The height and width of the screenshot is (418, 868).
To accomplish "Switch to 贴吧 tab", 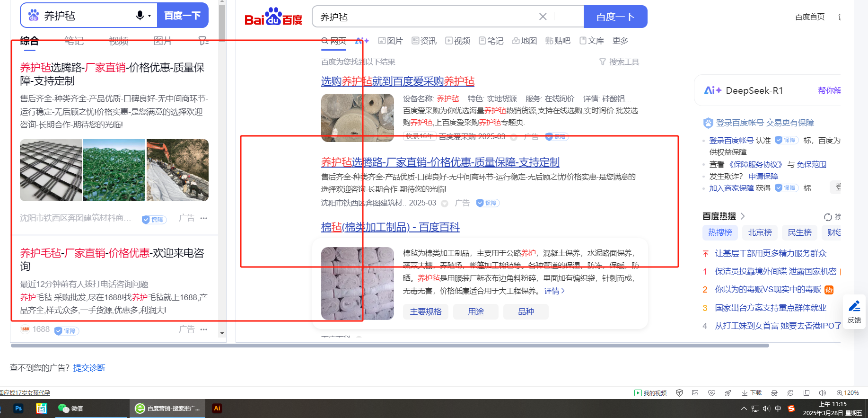I will click(x=558, y=41).
